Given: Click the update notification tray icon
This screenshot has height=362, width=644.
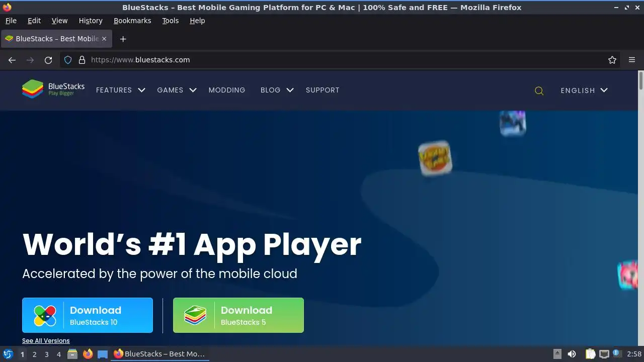Looking at the screenshot, I should [616, 353].
